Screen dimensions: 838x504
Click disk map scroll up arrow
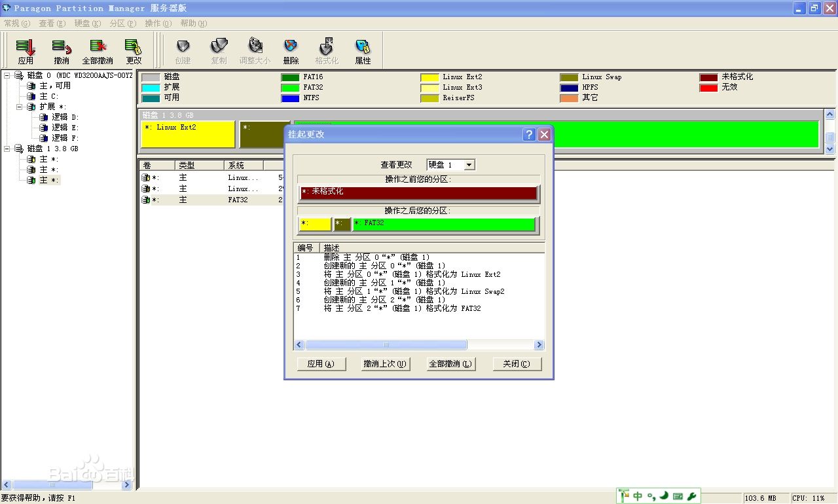(x=830, y=115)
